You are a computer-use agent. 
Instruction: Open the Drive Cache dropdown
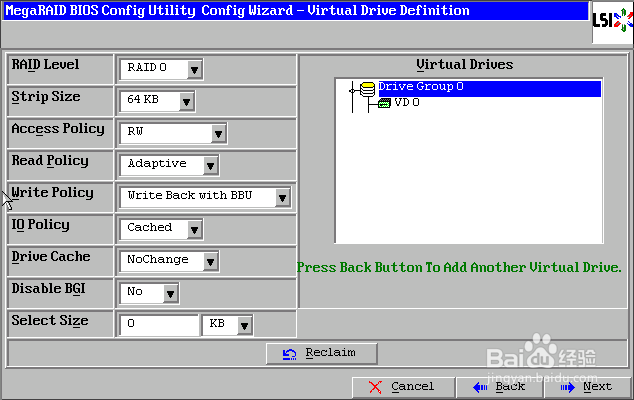169,261
